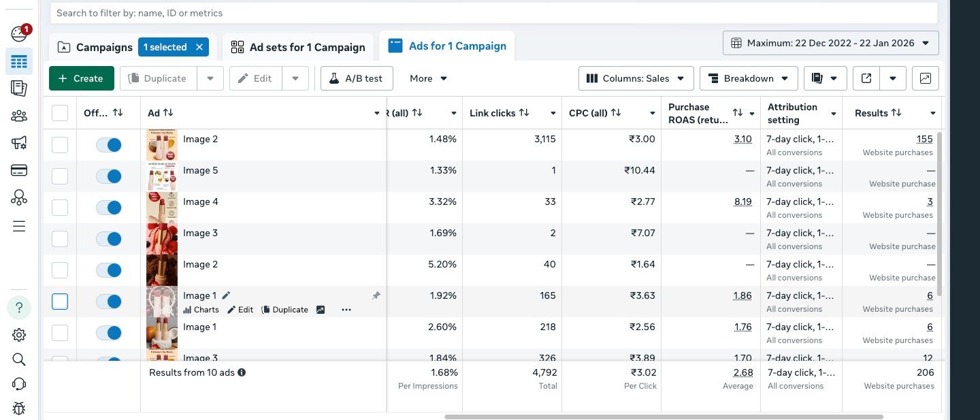Click the A/B test button
This screenshot has height=420, width=980.
(356, 78)
